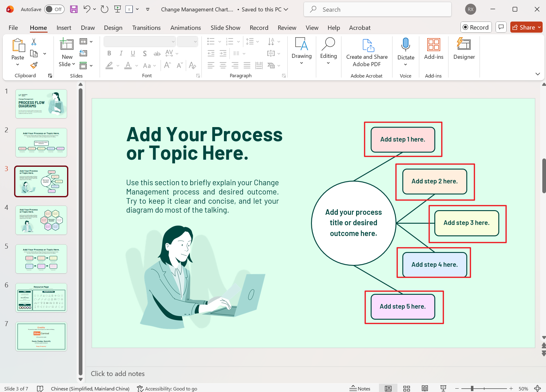The height and width of the screenshot is (392, 546).
Task: Click the Share button
Action: click(526, 27)
